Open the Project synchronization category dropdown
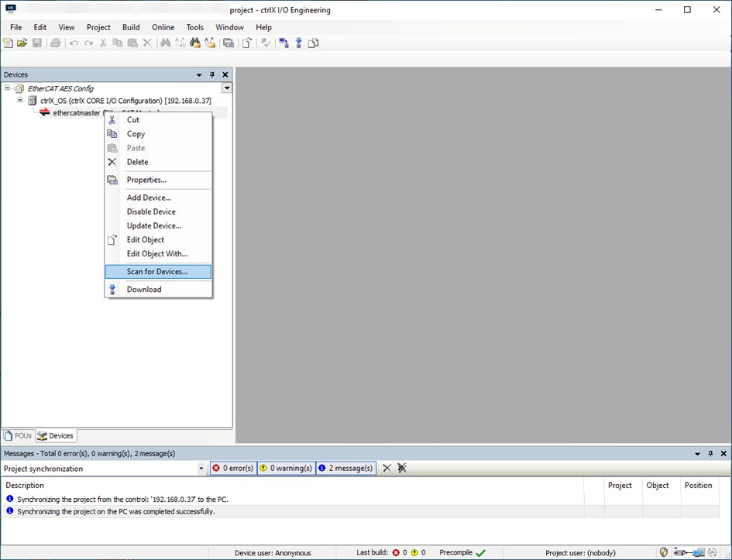Screen dimensions: 732x560 pos(201,469)
